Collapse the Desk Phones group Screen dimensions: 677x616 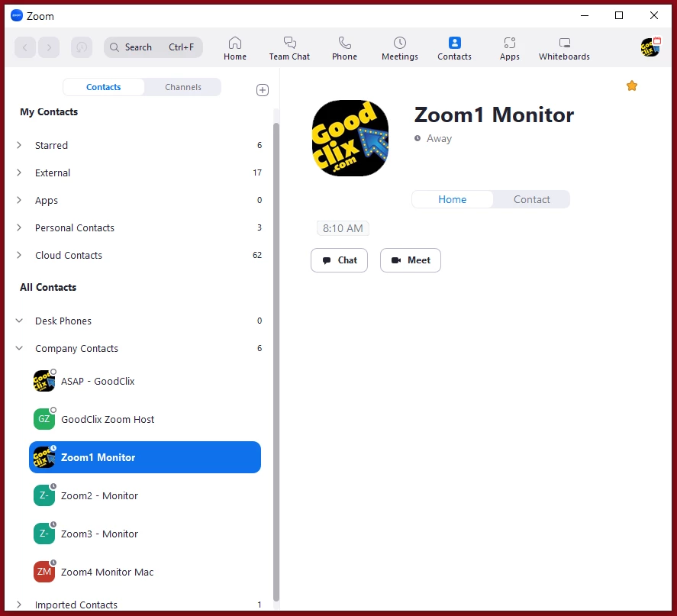coord(19,321)
